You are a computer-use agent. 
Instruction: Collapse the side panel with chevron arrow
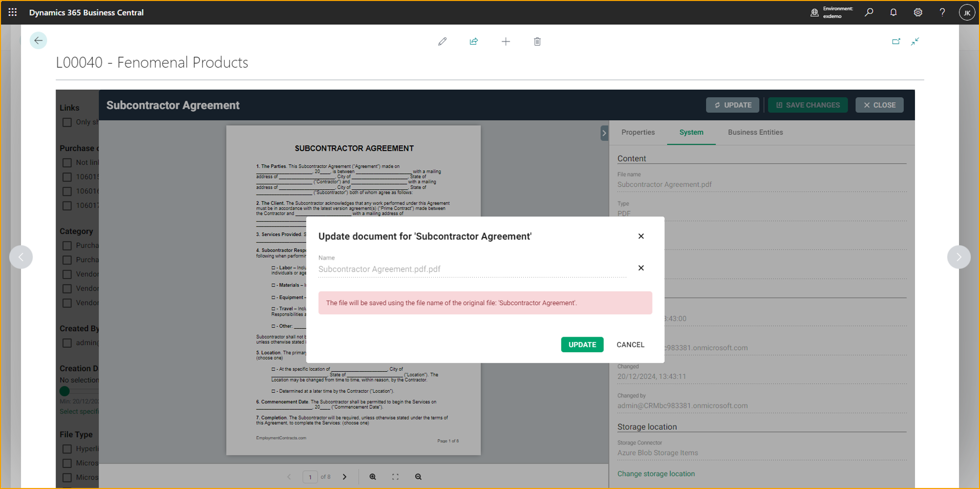(604, 133)
